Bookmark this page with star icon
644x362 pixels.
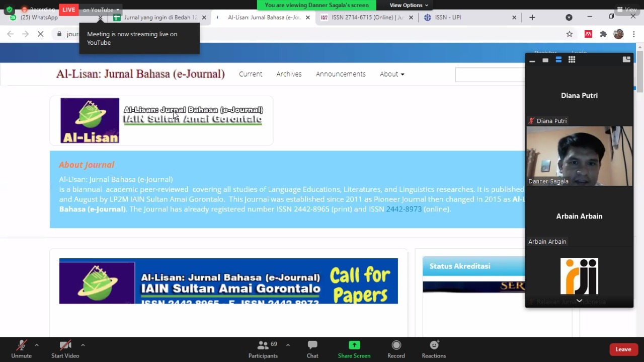click(x=570, y=34)
